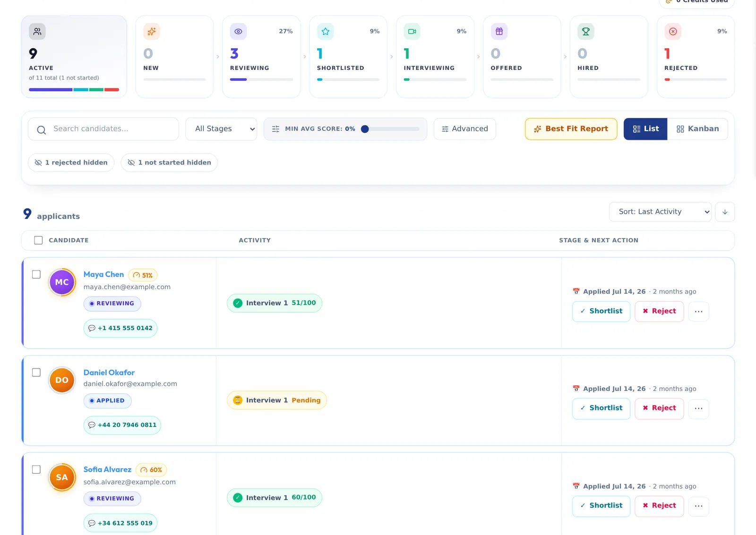Viewport: 756px width, 535px height.
Task: Shortlist Maya Chen
Action: click(601, 312)
